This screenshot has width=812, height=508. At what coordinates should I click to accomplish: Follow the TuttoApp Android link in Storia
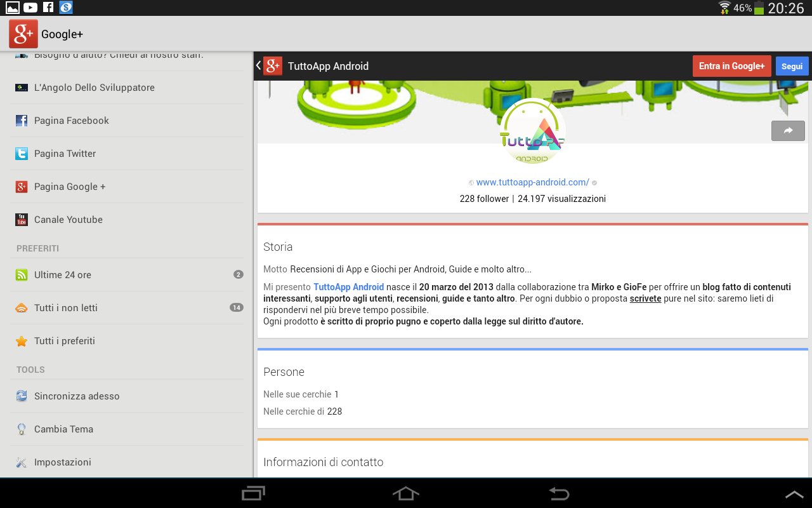pyautogui.click(x=349, y=287)
